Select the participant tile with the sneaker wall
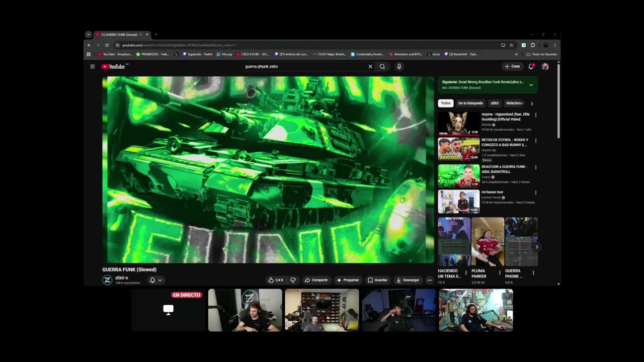644x362 pixels. 322,310
